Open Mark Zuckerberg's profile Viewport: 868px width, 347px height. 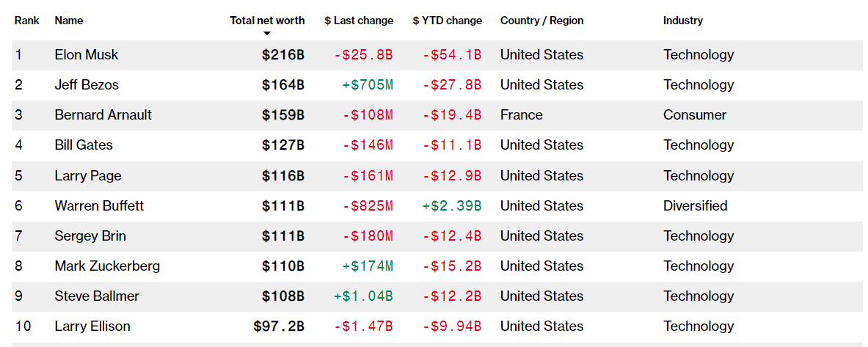pos(107,266)
